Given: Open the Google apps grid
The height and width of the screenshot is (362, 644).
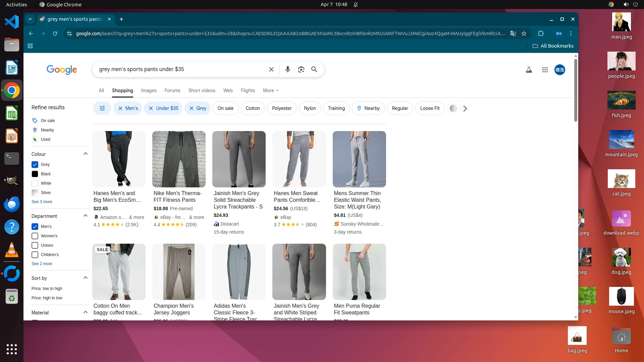Looking at the screenshot, I should pos(545,70).
